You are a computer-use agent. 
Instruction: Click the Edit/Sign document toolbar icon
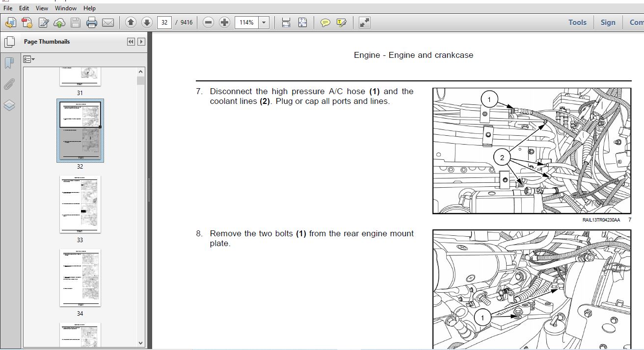point(43,22)
